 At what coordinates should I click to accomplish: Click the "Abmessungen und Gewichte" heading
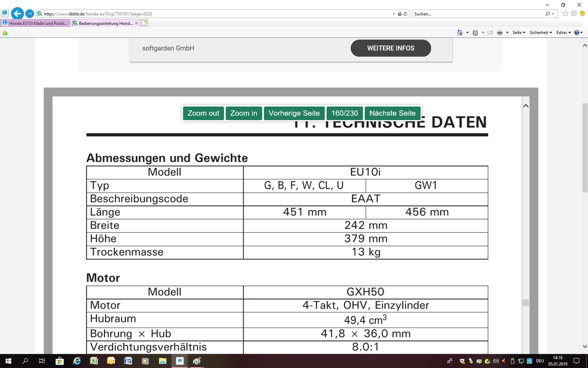(167, 158)
